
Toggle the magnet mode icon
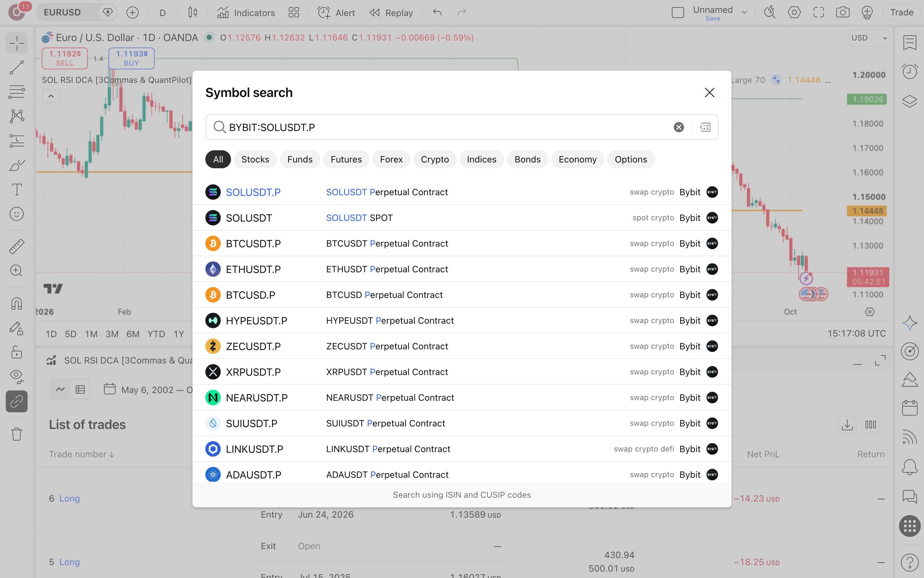click(x=16, y=304)
